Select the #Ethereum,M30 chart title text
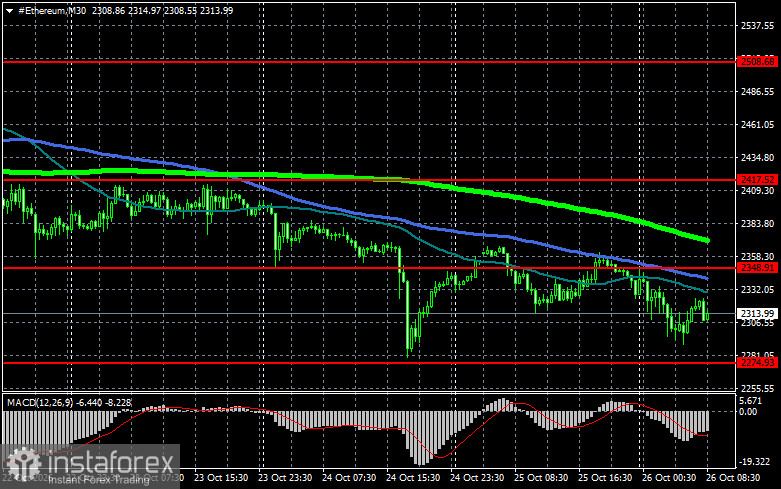 [x=52, y=10]
